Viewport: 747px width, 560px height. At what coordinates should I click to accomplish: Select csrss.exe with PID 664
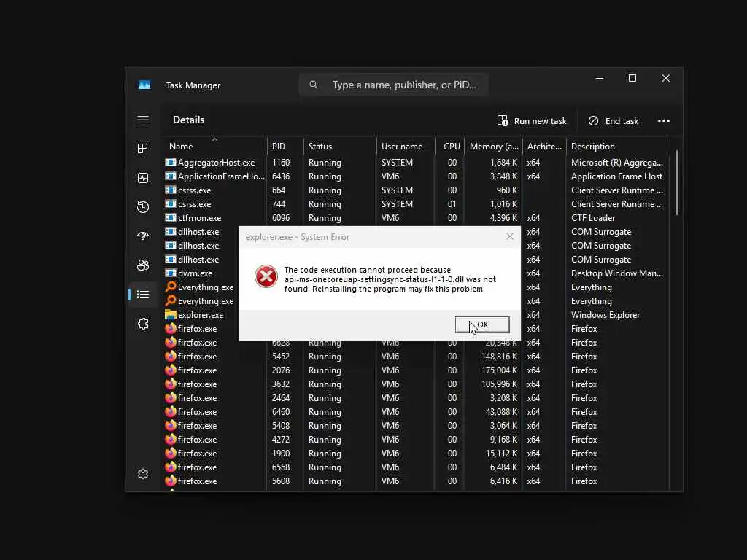click(x=417, y=190)
